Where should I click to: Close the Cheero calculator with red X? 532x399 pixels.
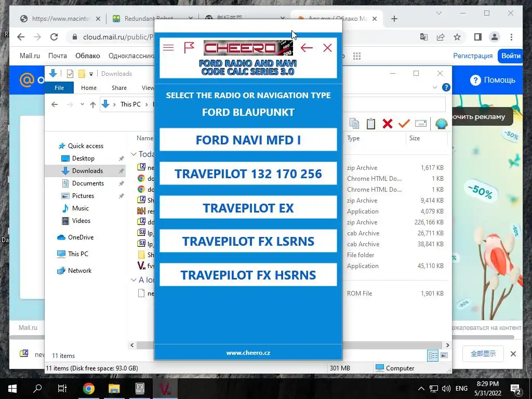[327, 48]
